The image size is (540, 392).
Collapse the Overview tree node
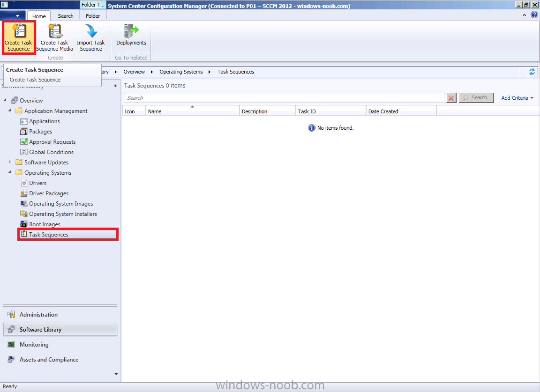coord(5,100)
